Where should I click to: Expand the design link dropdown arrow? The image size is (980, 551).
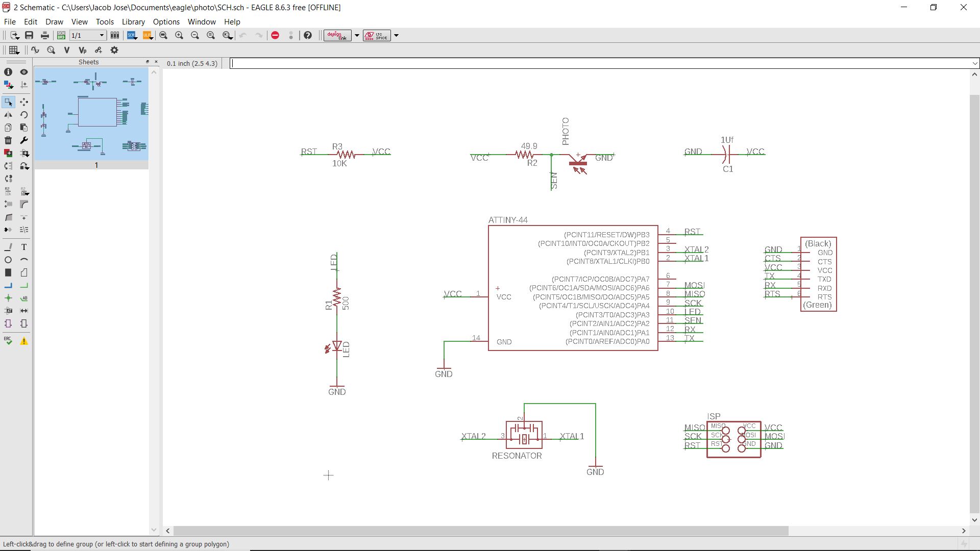click(x=357, y=35)
